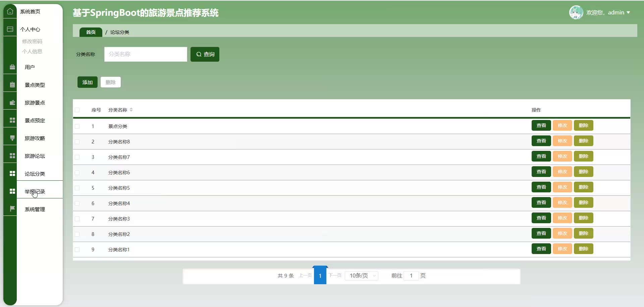Screen dimensions: 644x307
Task: Check the row checkbox for 分类名称6
Action: click(x=77, y=173)
